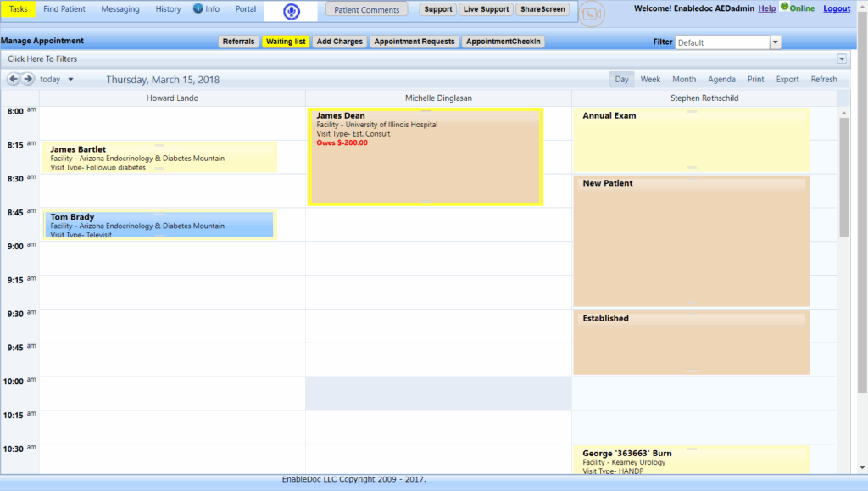
Task: Open the video camera icon top right
Action: tap(592, 14)
